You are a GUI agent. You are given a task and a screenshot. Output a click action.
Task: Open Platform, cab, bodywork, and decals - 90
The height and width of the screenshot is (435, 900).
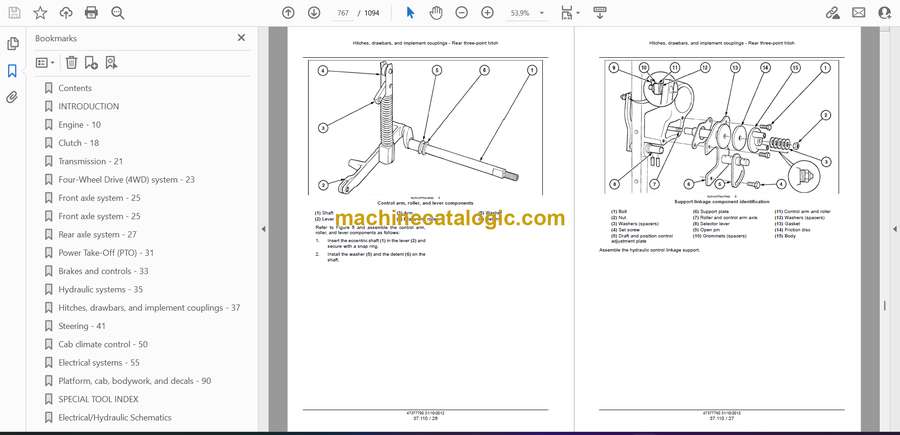click(x=134, y=380)
